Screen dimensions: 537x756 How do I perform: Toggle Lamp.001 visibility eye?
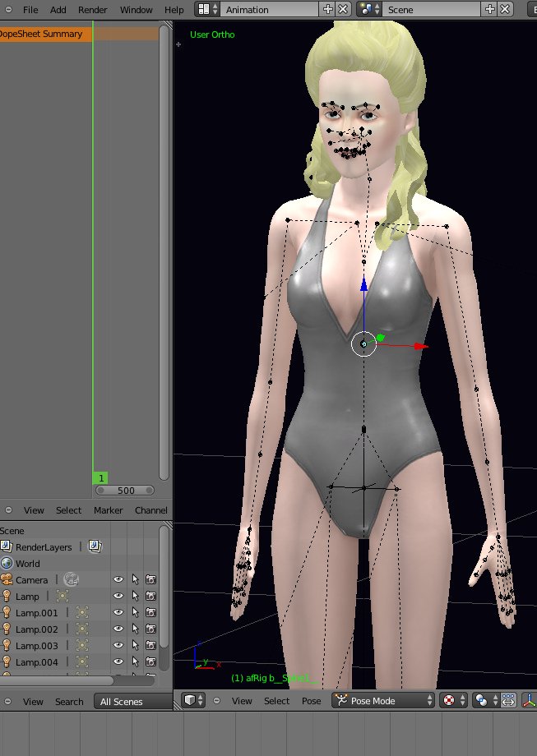pos(118,612)
